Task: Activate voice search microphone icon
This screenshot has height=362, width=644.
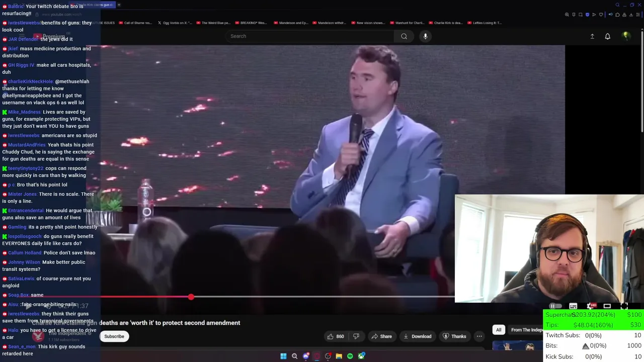Action: pos(425,36)
